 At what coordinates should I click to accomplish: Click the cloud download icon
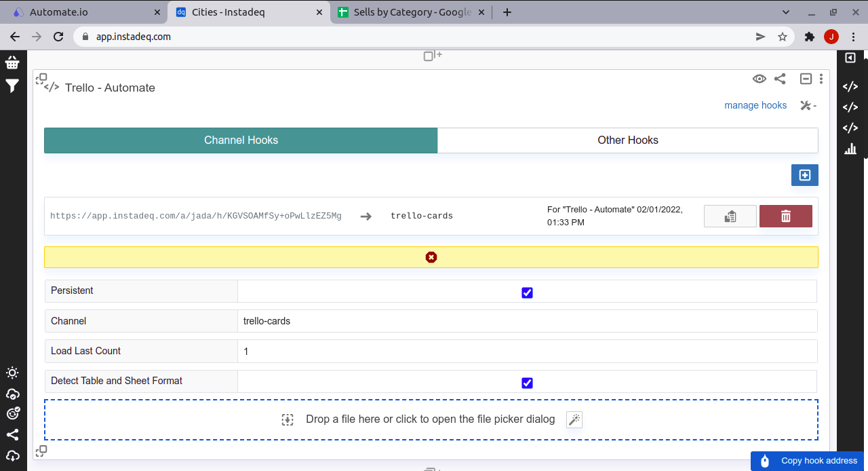tap(12, 455)
